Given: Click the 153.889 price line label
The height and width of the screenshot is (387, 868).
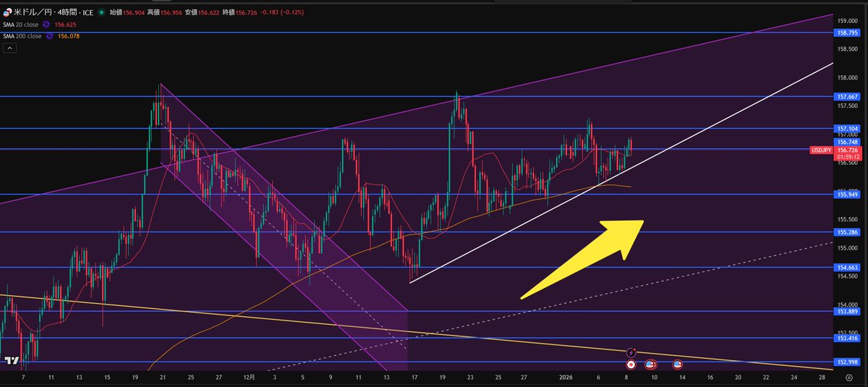Looking at the screenshot, I should point(848,311).
